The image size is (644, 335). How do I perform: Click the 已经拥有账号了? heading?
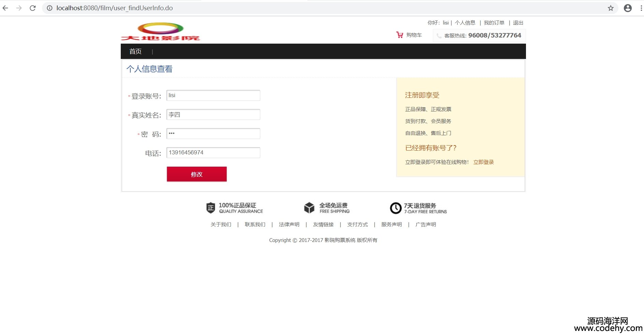click(431, 148)
